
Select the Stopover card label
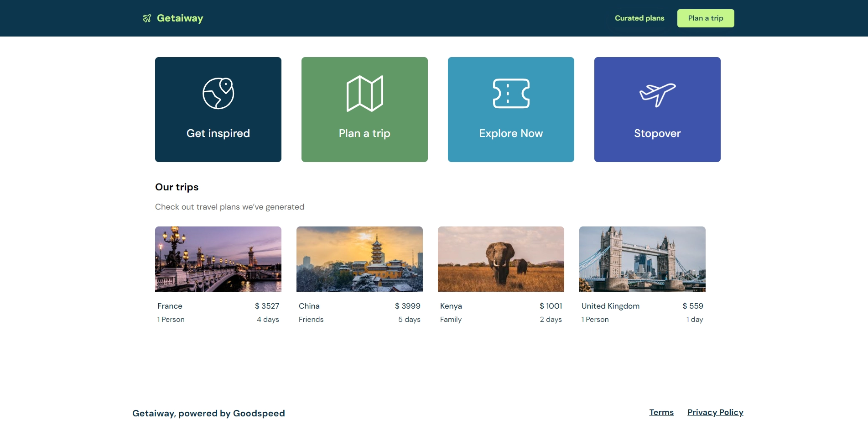tap(657, 133)
